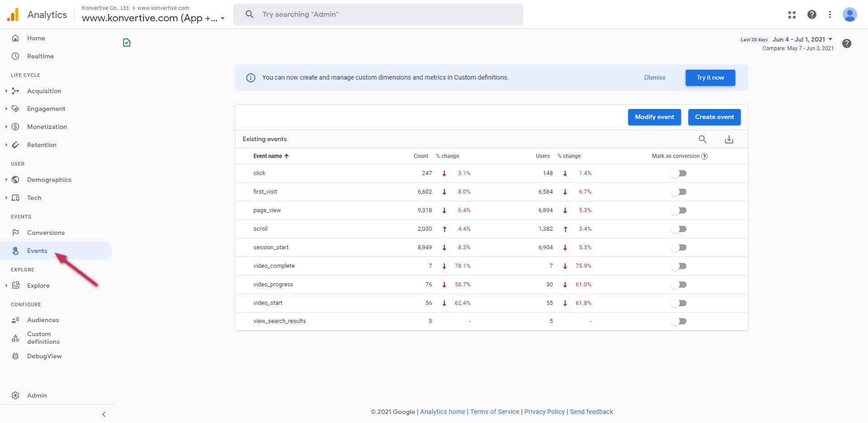Click the Users column header
The width and height of the screenshot is (868, 423).
543,156
